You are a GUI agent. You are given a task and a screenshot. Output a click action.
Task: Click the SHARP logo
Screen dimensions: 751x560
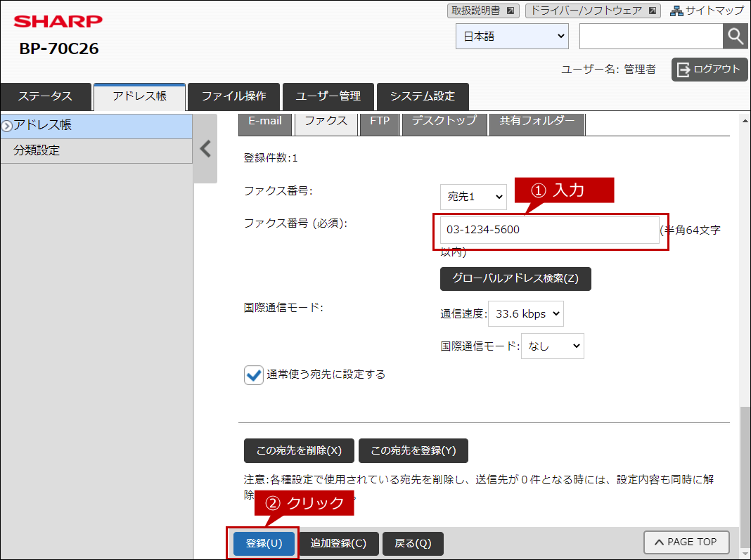58,21
